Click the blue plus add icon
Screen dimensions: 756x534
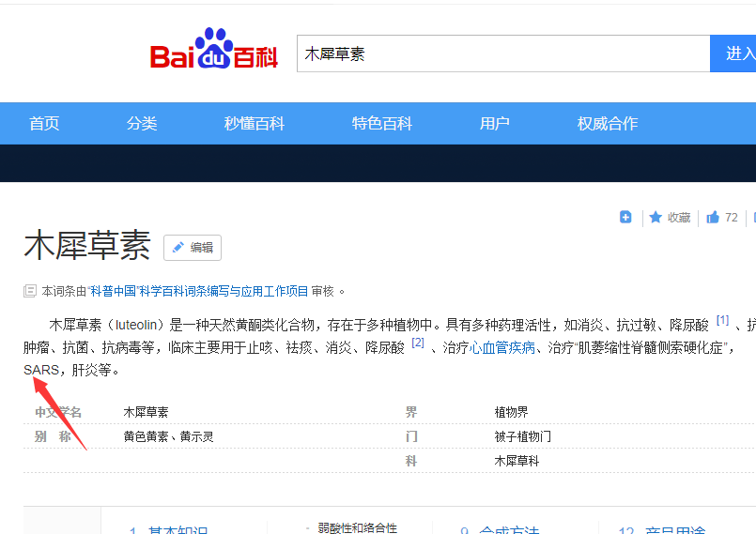[625, 218]
